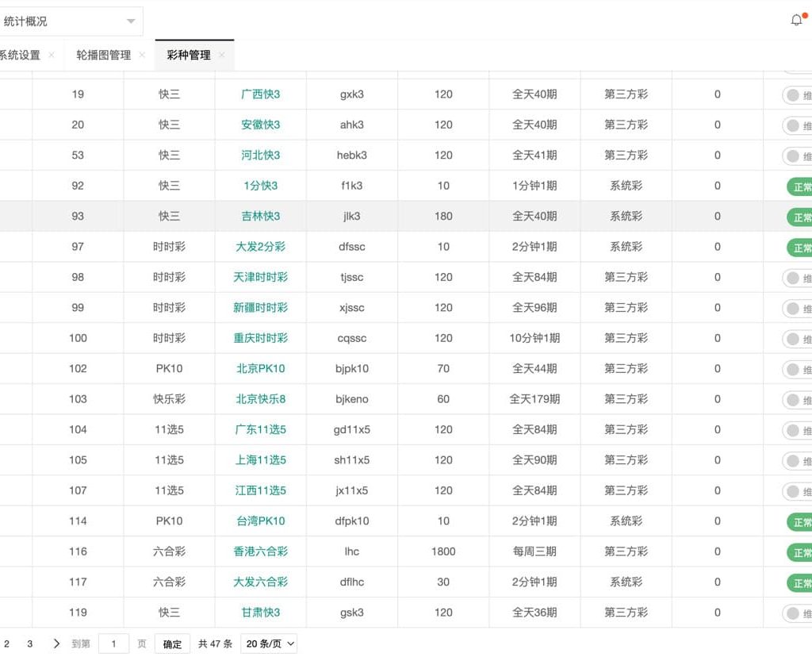This screenshot has height=657, width=812.
Task: Disable the 香港六合彩 status switch
Action: (799, 552)
